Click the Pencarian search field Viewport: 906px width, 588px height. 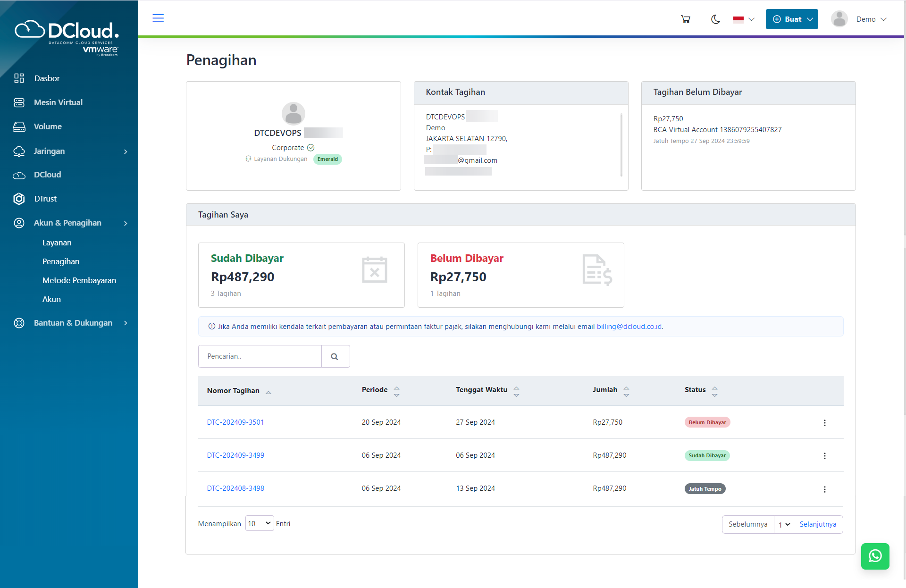tap(260, 356)
